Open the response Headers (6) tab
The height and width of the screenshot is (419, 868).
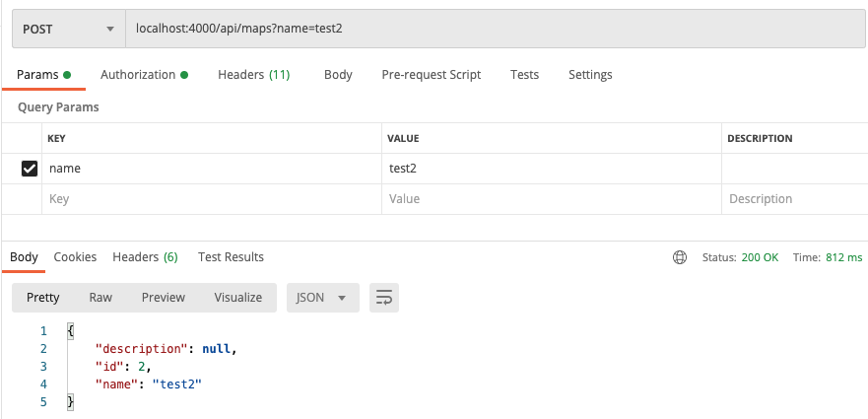(x=145, y=257)
